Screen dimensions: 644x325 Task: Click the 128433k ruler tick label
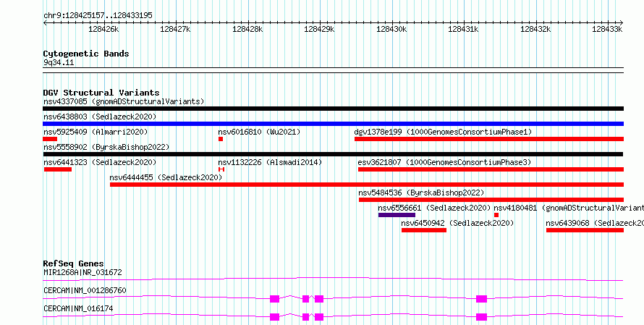pos(607,29)
